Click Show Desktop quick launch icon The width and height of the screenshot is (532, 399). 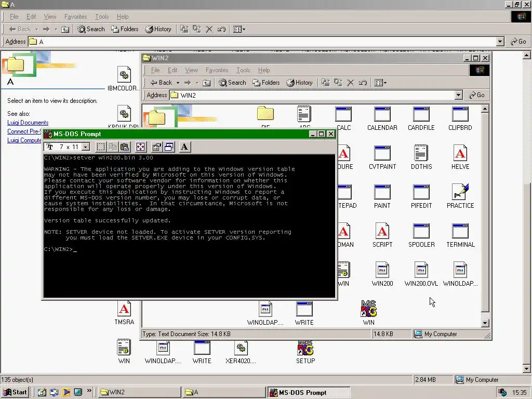pos(42,392)
